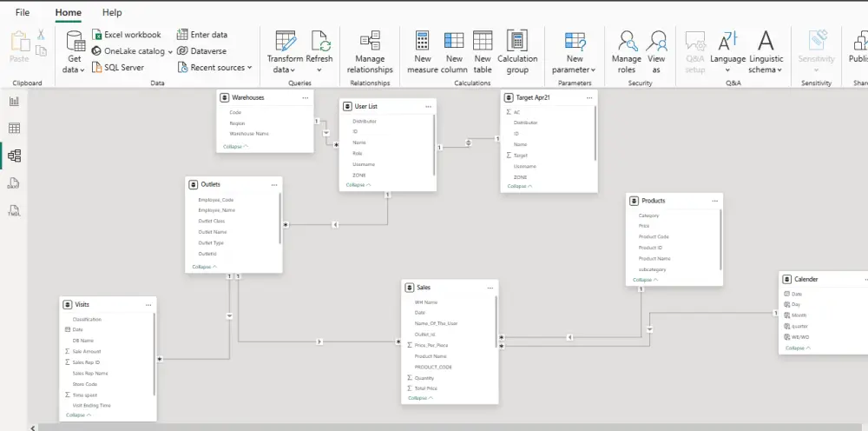Open Transform data editor
868x431 pixels.
click(285, 51)
